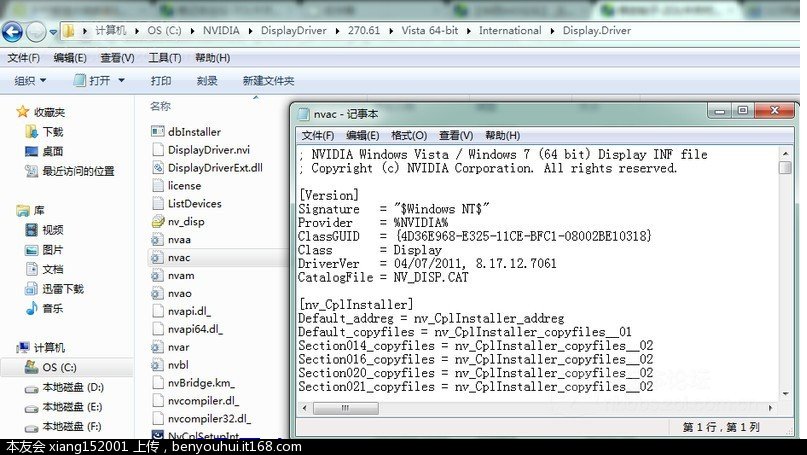Click the Notepad vertical scroll down arrow
The height and width of the screenshot is (455, 807).
click(785, 394)
